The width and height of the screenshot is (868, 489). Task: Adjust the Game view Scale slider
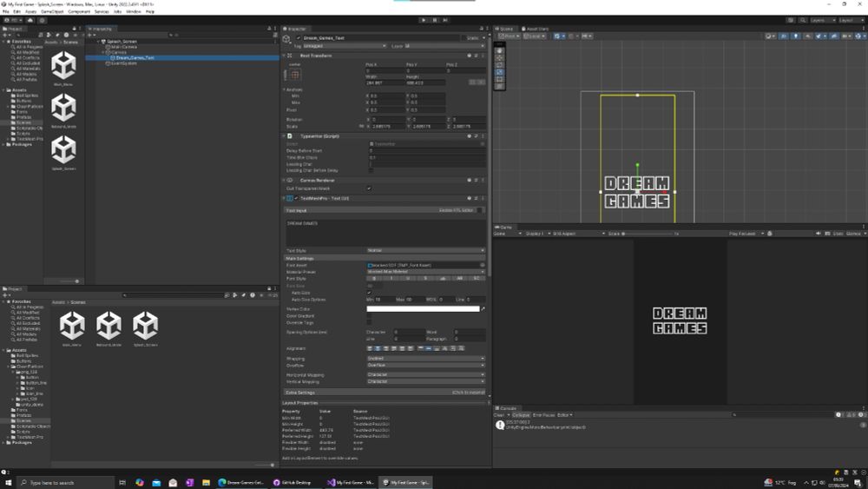click(648, 234)
